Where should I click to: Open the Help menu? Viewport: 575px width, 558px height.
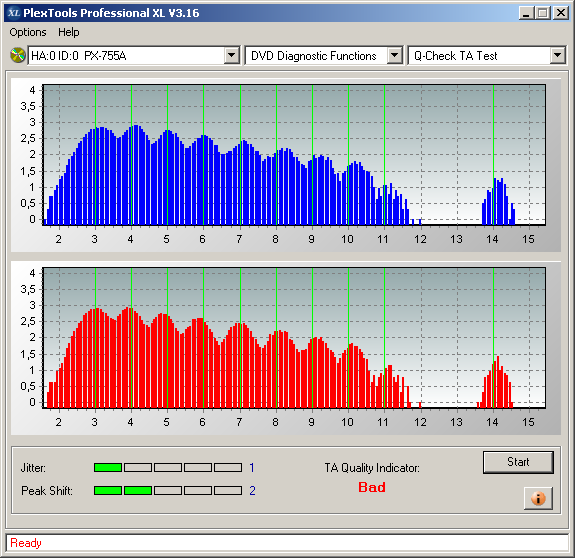[x=69, y=32]
